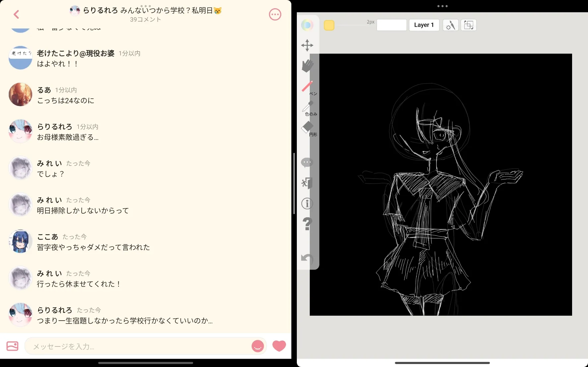Open 老けたこより profile avatar
Screen dimensions: 588x367
pyautogui.click(x=20, y=58)
